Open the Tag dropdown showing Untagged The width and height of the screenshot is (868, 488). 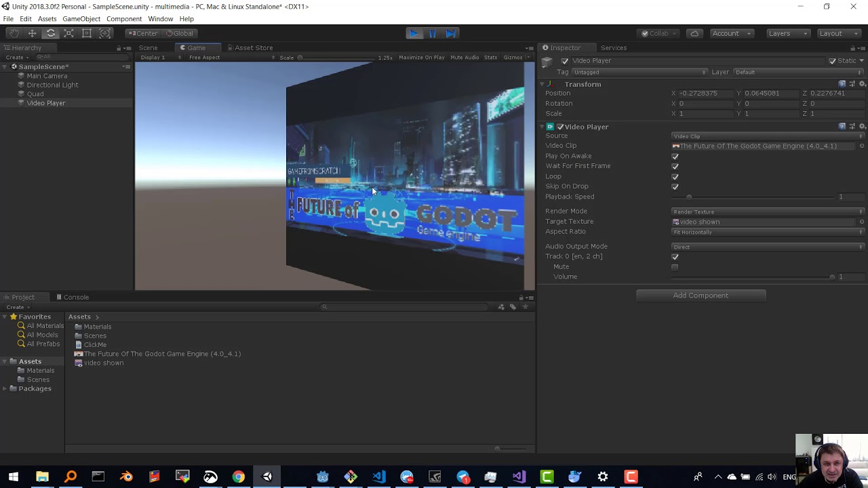click(639, 72)
